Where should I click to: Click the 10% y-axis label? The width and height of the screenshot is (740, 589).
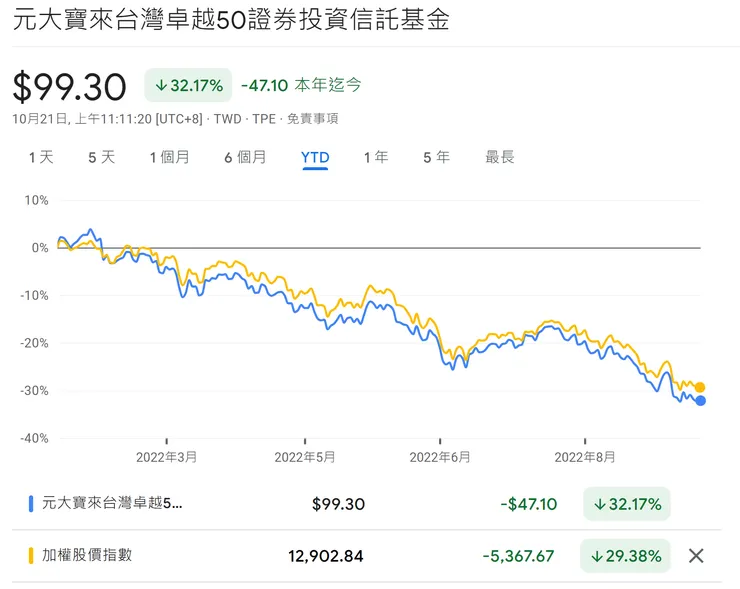36,200
